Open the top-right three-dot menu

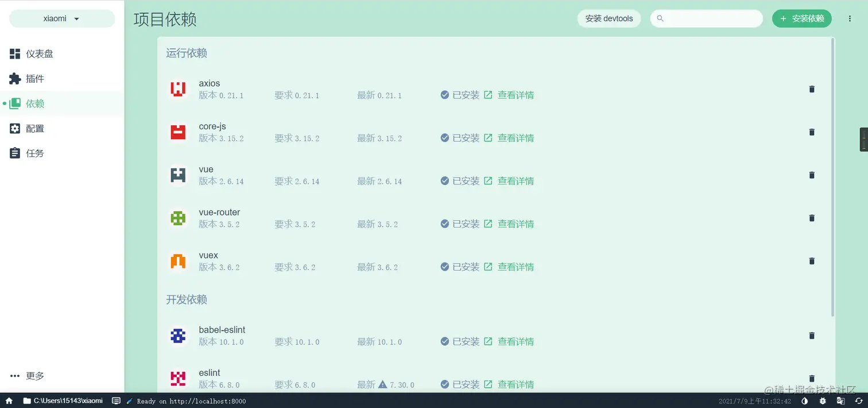850,18
